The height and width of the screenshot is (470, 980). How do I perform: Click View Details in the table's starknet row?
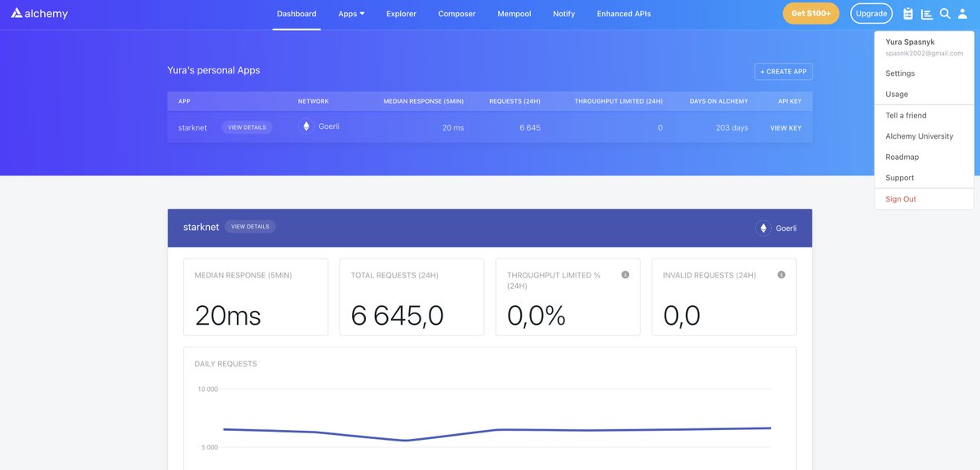click(x=247, y=127)
